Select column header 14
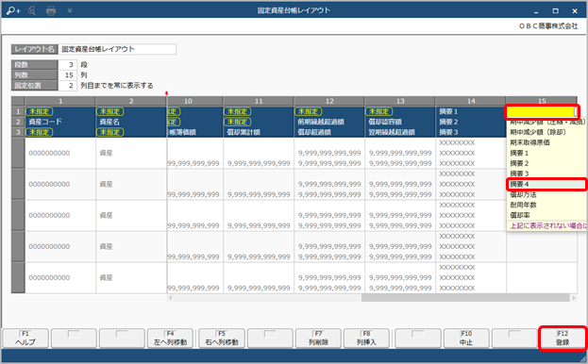The width and height of the screenshot is (588, 364). (471, 101)
